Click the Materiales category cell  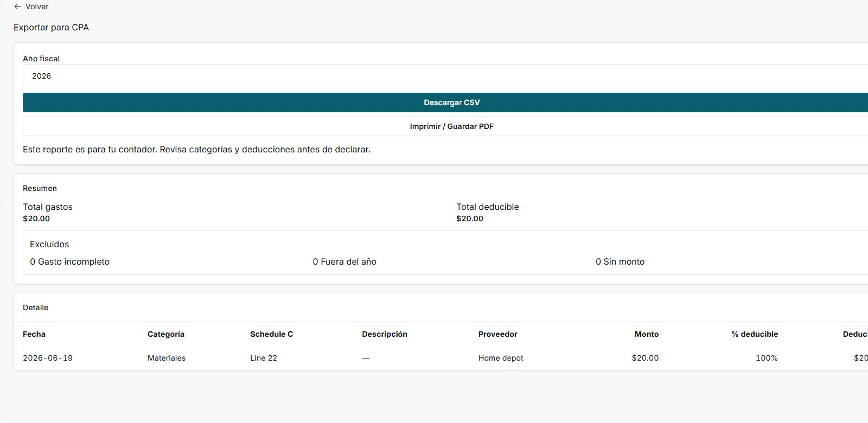point(167,358)
